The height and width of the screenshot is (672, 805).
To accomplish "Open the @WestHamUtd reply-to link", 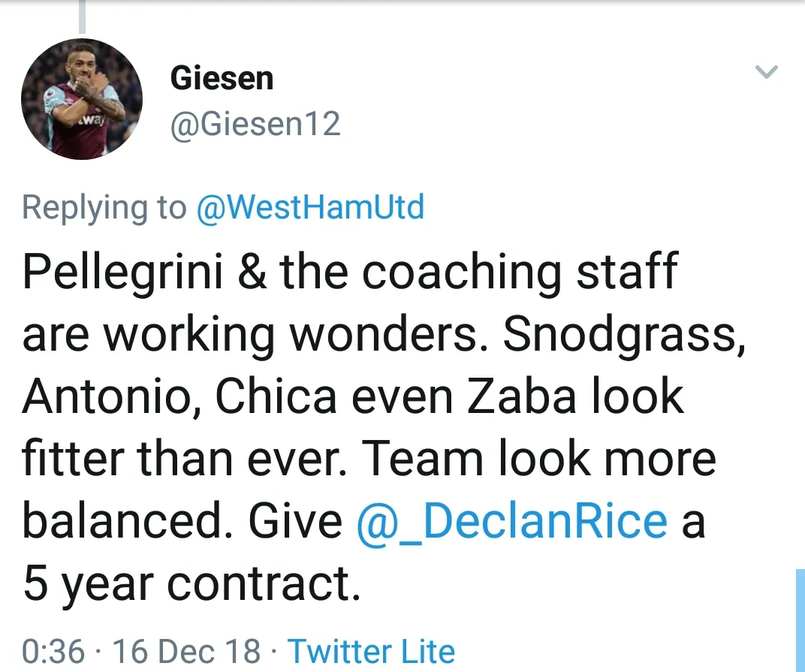I will 309,207.
